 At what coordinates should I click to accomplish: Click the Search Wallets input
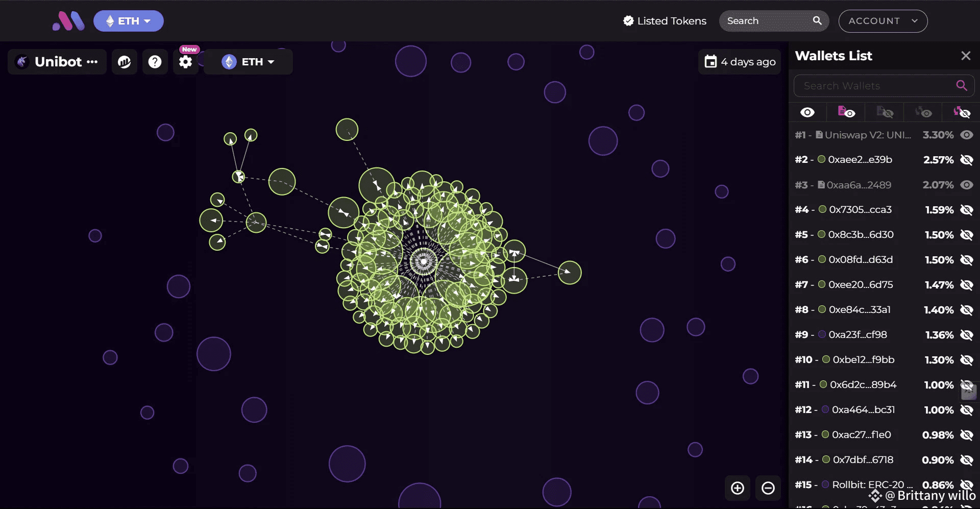tap(884, 86)
